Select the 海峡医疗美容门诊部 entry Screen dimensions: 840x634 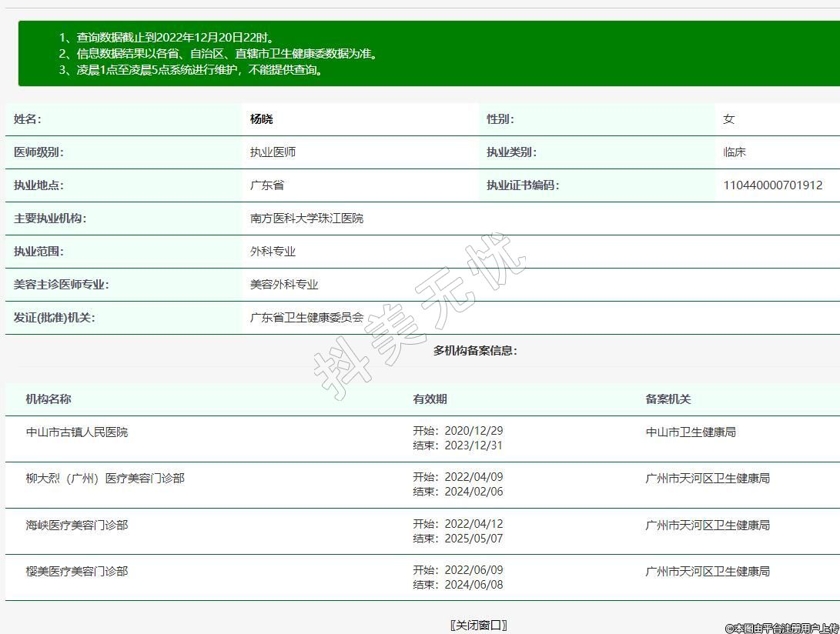[x=77, y=526]
